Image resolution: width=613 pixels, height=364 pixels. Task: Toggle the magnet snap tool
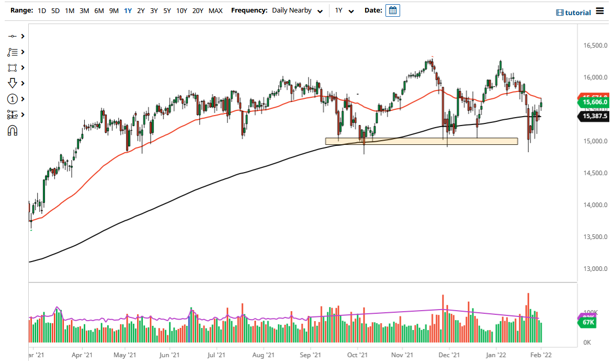13,129
